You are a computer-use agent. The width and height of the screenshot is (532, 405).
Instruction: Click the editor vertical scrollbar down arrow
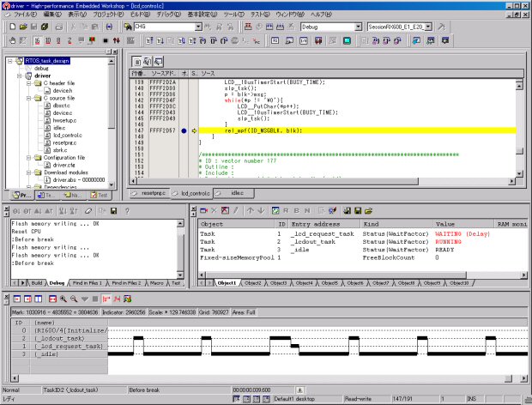tap(519, 173)
